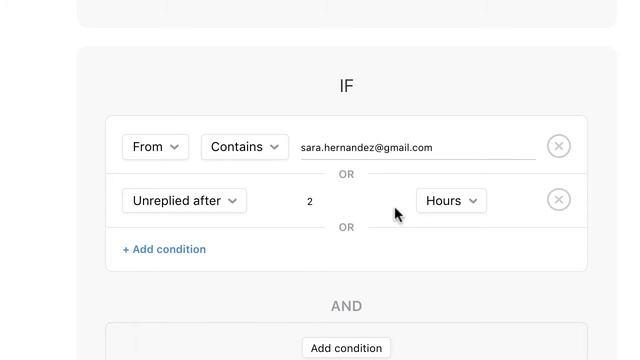The width and height of the screenshot is (640, 360).
Task: Click the plus sign before Add condition
Action: 126,250
